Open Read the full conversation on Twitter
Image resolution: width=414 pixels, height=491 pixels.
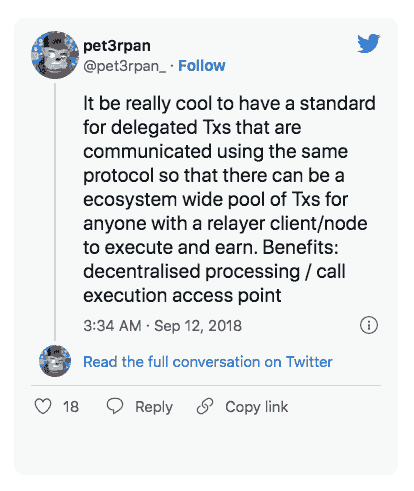pos(208,362)
